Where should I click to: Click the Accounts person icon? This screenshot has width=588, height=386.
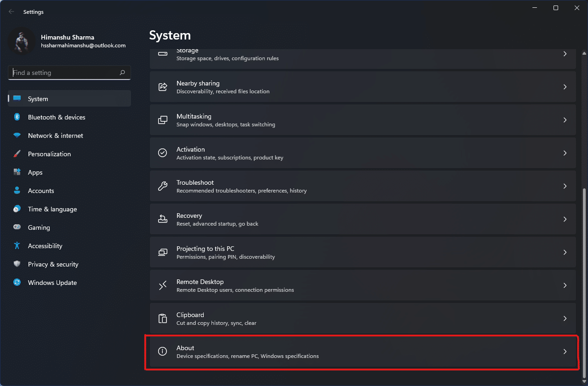click(17, 191)
